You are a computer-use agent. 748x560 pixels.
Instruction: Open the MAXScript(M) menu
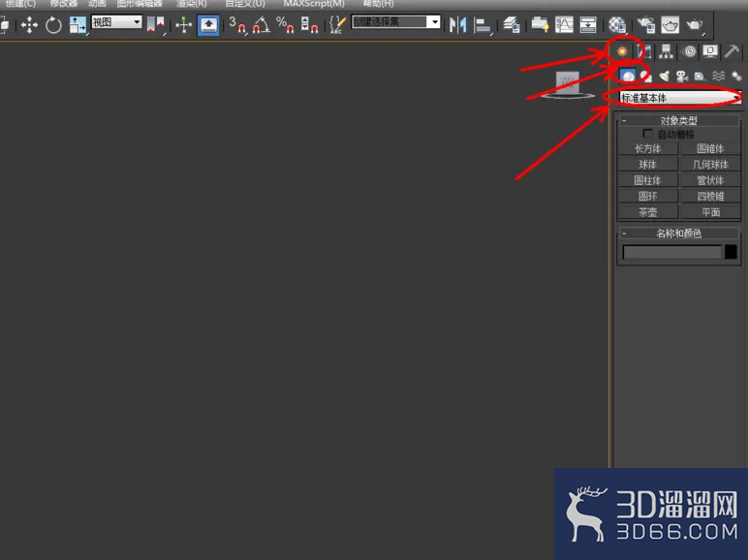point(314,3)
